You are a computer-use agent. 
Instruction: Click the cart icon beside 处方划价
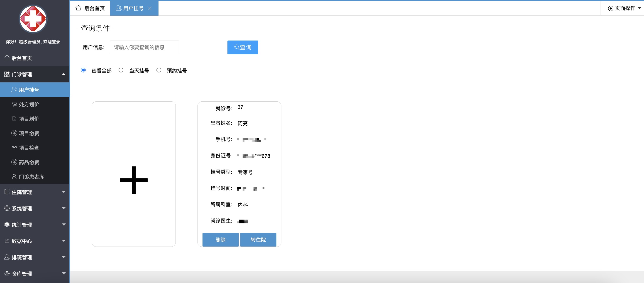pos(14,104)
